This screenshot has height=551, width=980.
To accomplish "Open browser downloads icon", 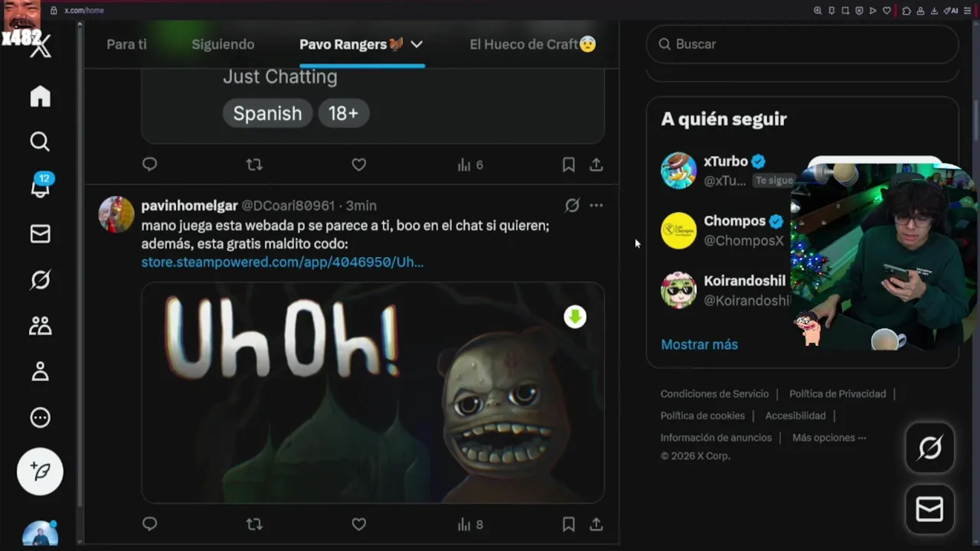I will (934, 11).
